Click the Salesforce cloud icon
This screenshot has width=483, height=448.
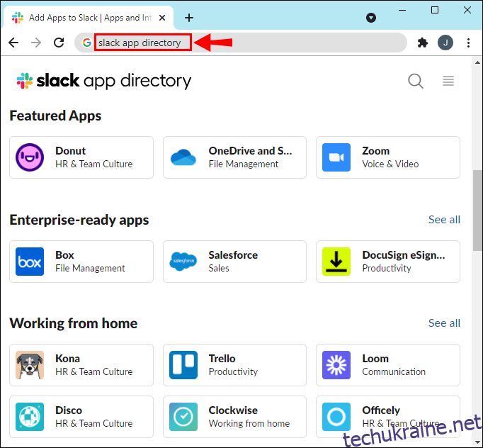(x=183, y=261)
